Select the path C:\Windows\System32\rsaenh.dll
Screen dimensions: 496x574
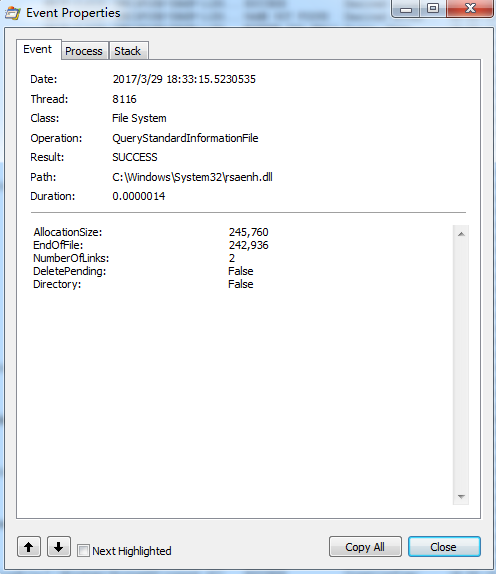192,177
